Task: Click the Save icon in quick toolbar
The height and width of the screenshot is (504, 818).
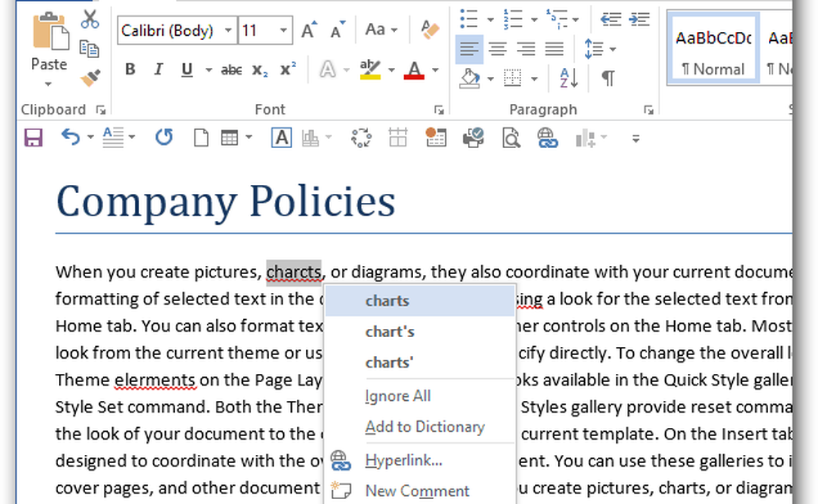Action: pos(34,138)
